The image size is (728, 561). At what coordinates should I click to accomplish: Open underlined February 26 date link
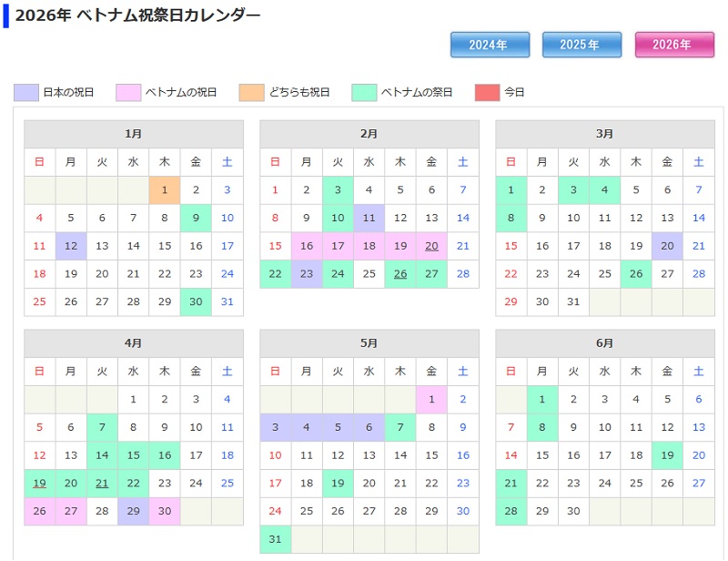(400, 274)
